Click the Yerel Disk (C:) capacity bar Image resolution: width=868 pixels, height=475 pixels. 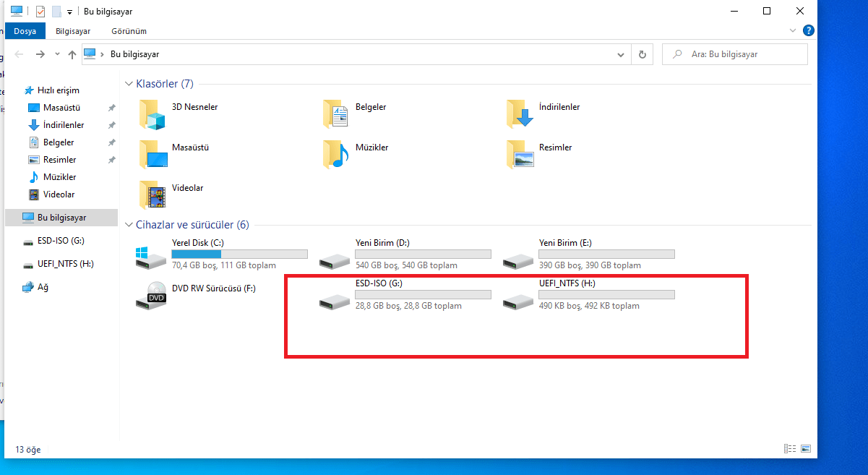pyautogui.click(x=240, y=254)
